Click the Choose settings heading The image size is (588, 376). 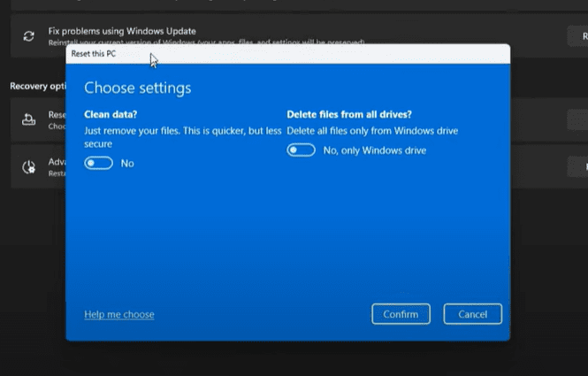[x=137, y=88]
